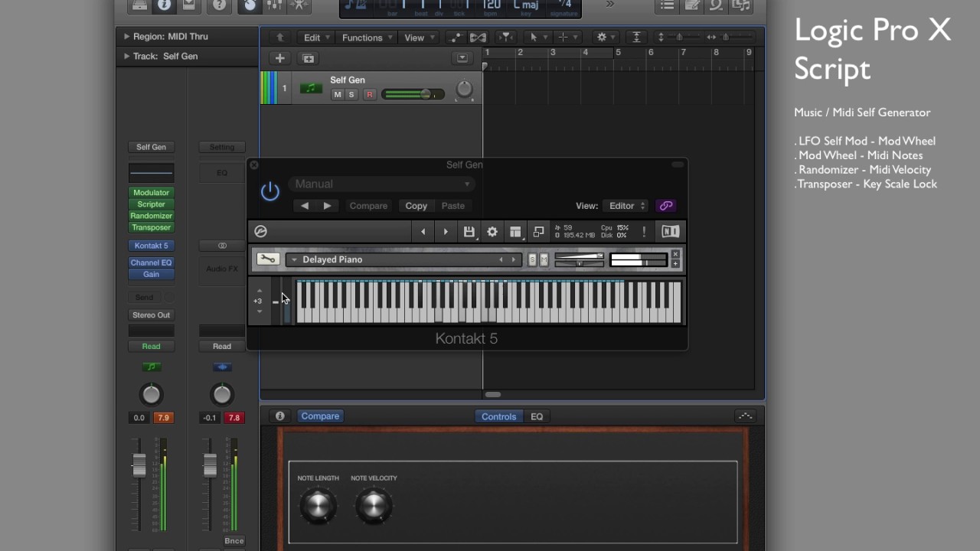Image resolution: width=980 pixels, height=551 pixels.
Task: Click the Self Gen channel strip fader
Action: click(139, 464)
